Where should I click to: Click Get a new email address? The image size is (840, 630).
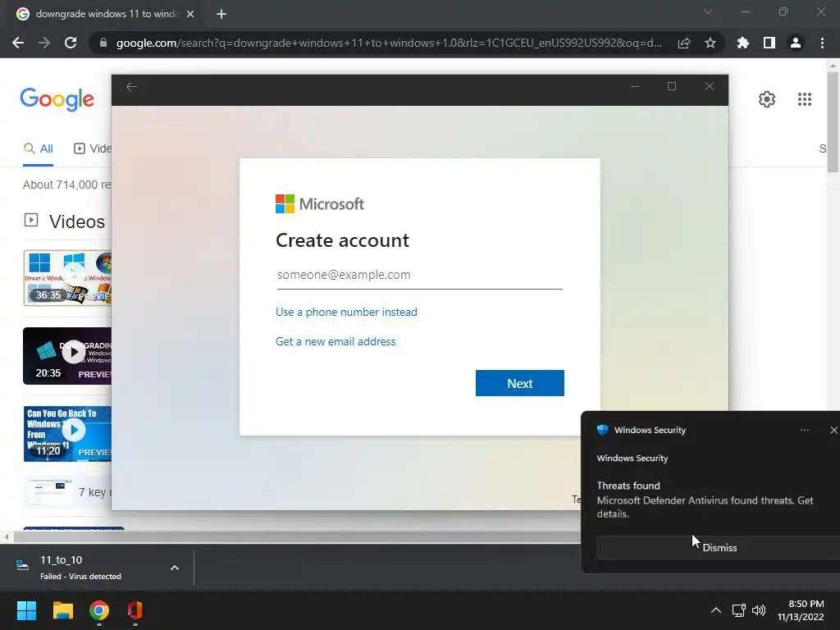click(336, 342)
